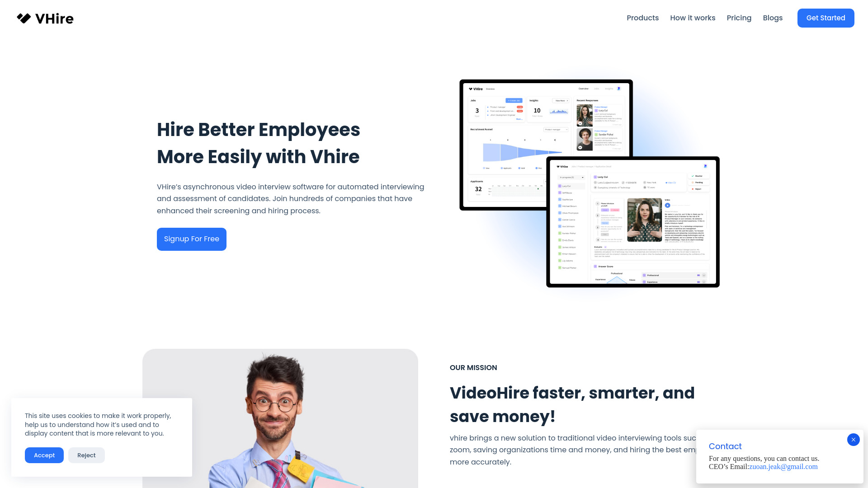Click the Signup For Free button
The height and width of the screenshot is (488, 868).
click(x=191, y=239)
